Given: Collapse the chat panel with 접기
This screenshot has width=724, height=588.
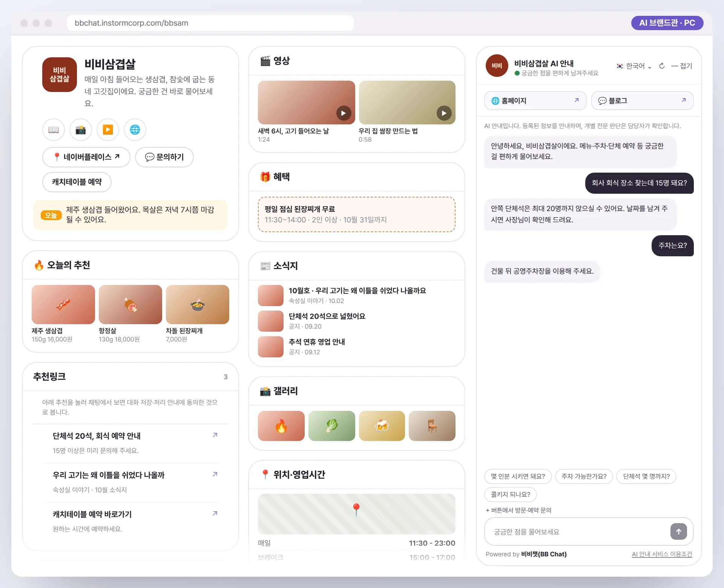Looking at the screenshot, I should (682, 66).
